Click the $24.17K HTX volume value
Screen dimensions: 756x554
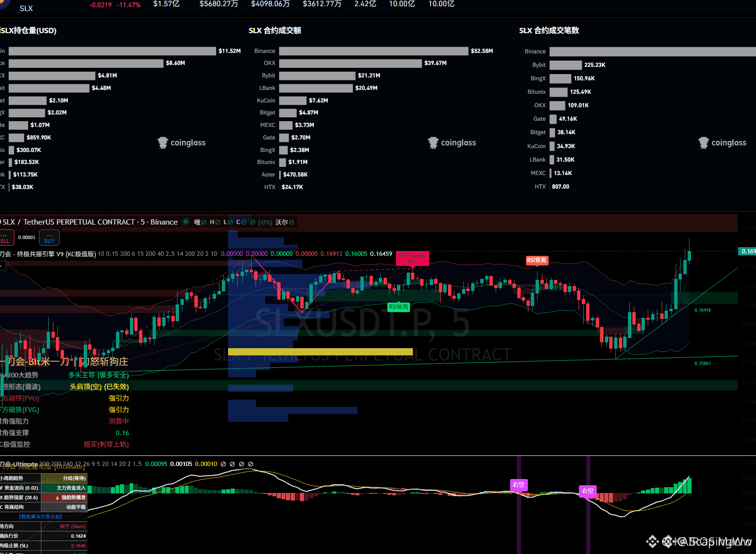293,187
